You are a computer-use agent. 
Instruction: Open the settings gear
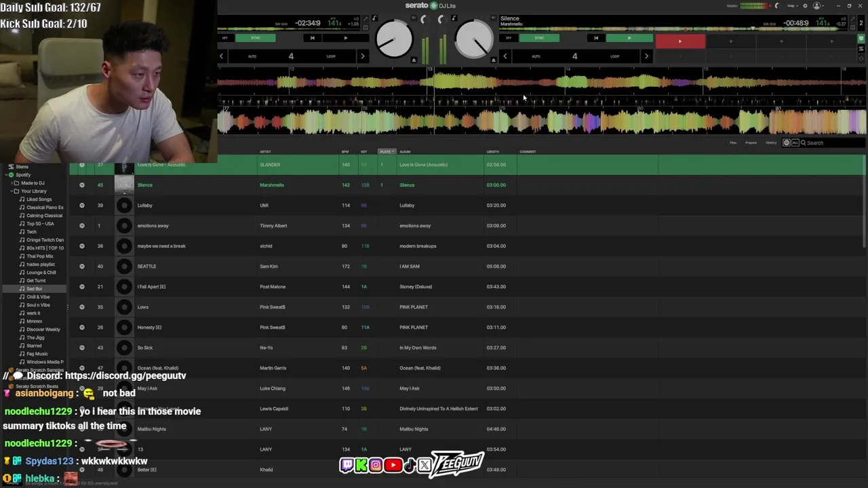coord(805,6)
